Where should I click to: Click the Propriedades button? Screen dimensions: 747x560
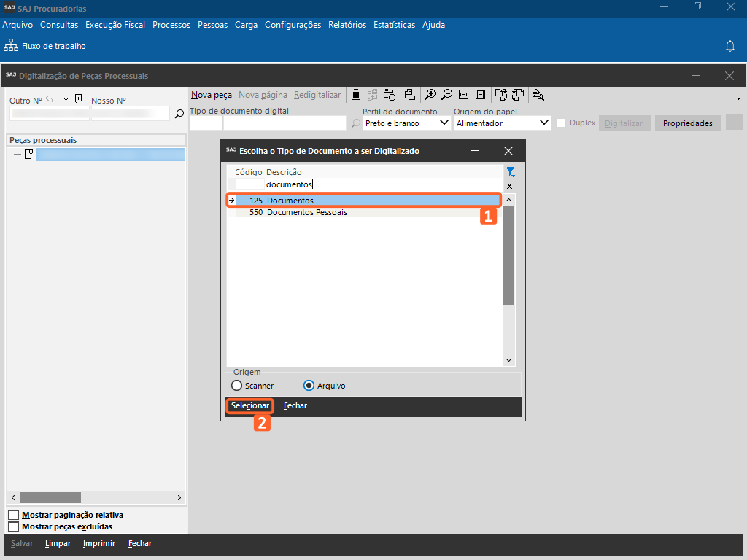point(687,123)
